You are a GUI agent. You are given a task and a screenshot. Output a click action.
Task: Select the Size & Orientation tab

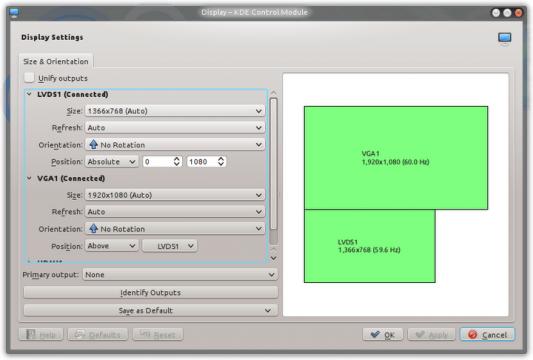click(56, 61)
